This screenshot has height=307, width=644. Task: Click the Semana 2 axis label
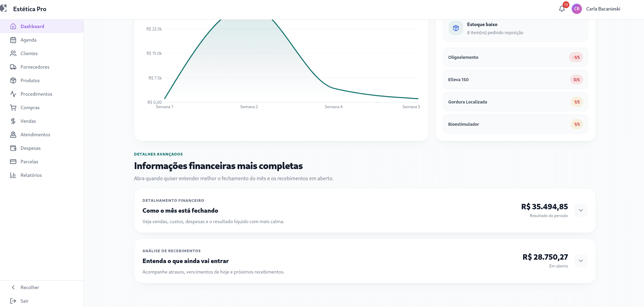point(249,107)
